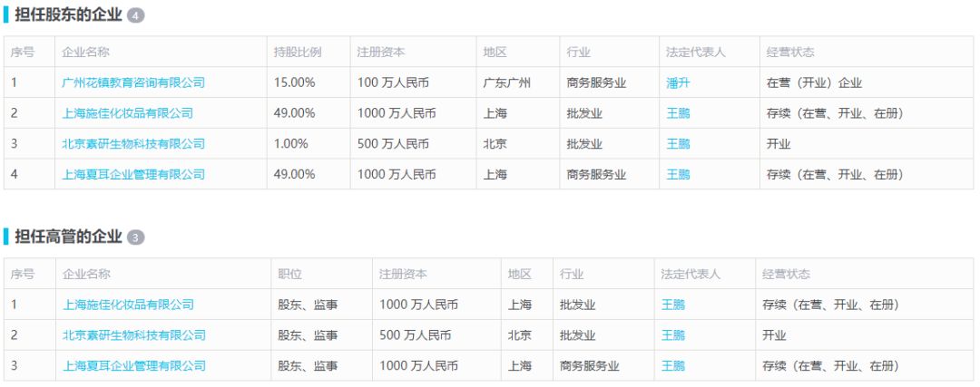Open 北京素研生物科技有限公司 in executive table
This screenshot has width=980, height=387.
coord(133,335)
